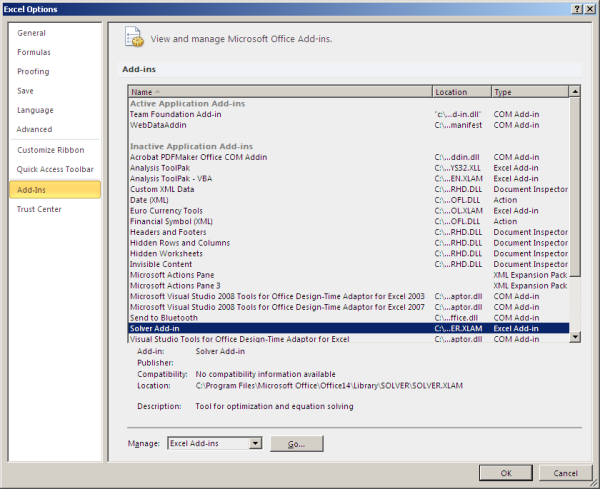Select the Microsoft Actions Pane row

click(x=349, y=275)
